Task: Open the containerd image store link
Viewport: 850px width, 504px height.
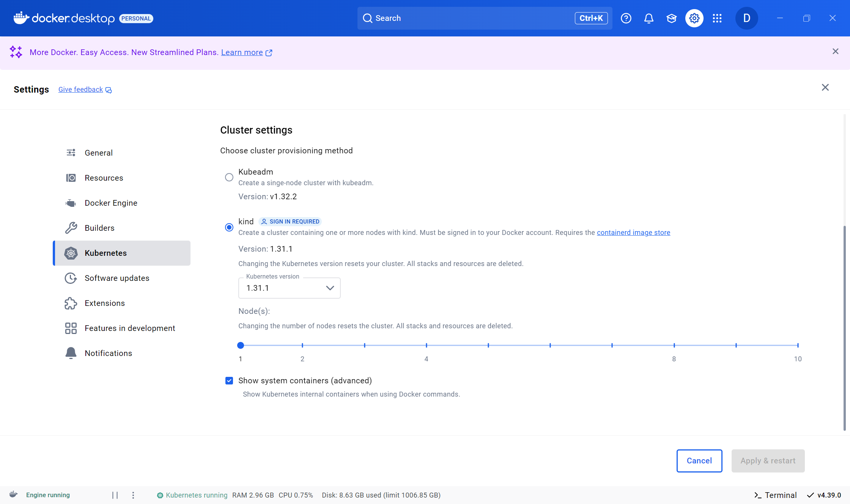Action: point(633,233)
